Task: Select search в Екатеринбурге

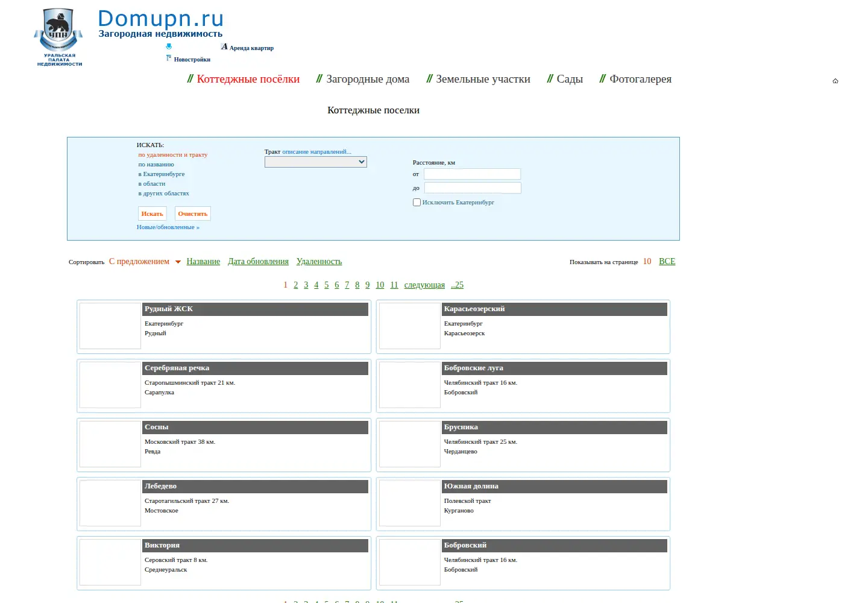Action: [162, 174]
